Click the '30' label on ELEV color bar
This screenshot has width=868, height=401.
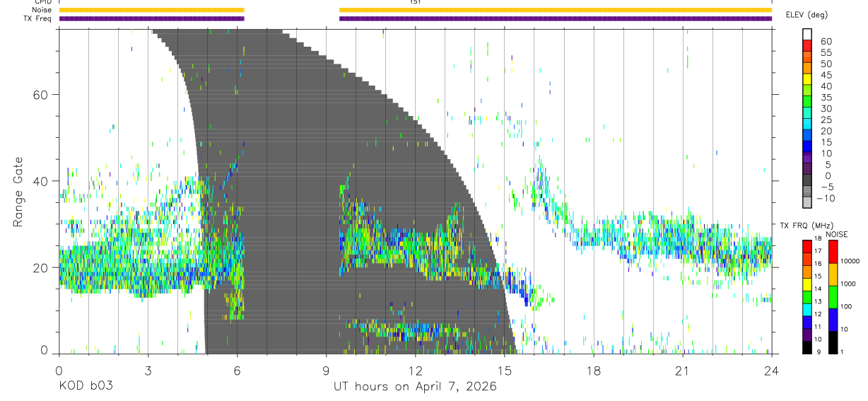826,109
